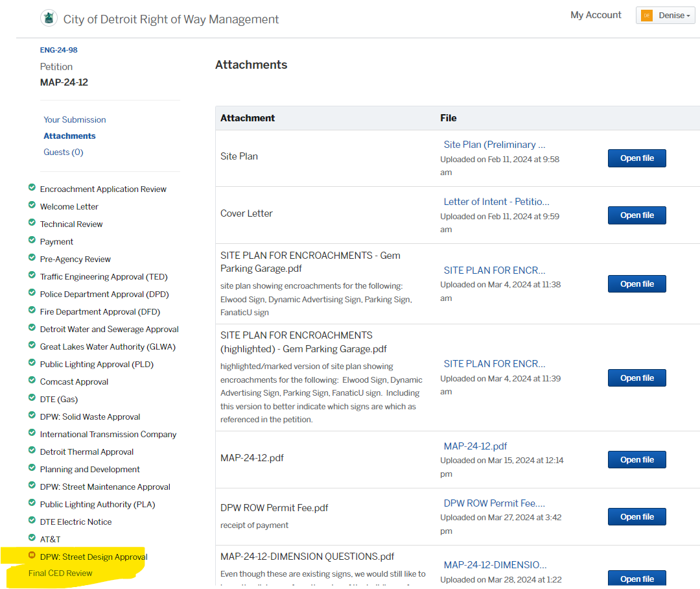Open file for Site Plan attachment

pos(636,158)
